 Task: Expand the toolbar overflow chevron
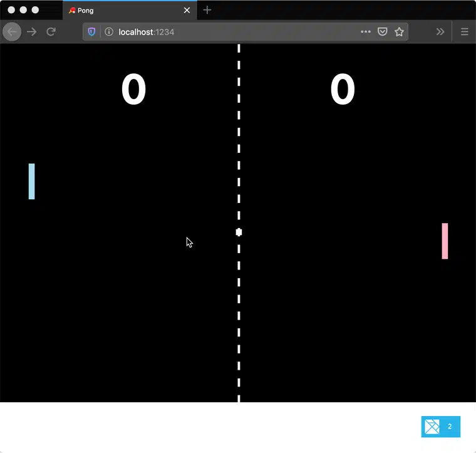[x=440, y=32]
